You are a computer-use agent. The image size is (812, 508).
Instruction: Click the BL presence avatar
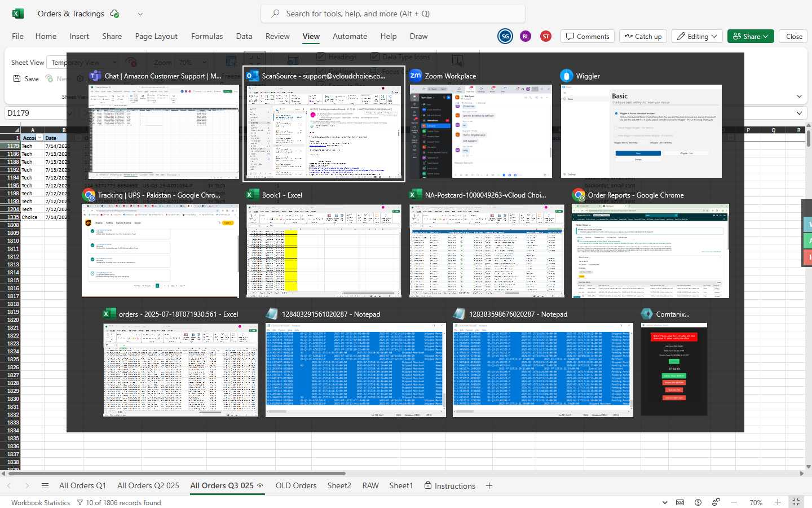[526, 36]
